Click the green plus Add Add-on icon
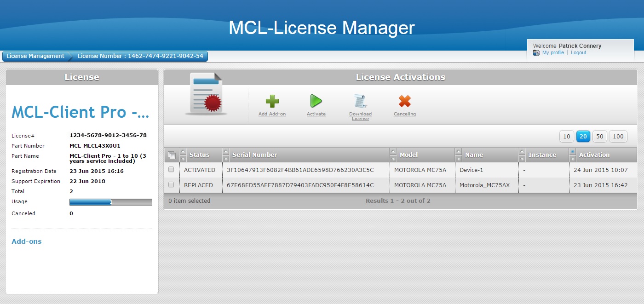Image resolution: width=644 pixels, height=304 pixels. [272, 101]
